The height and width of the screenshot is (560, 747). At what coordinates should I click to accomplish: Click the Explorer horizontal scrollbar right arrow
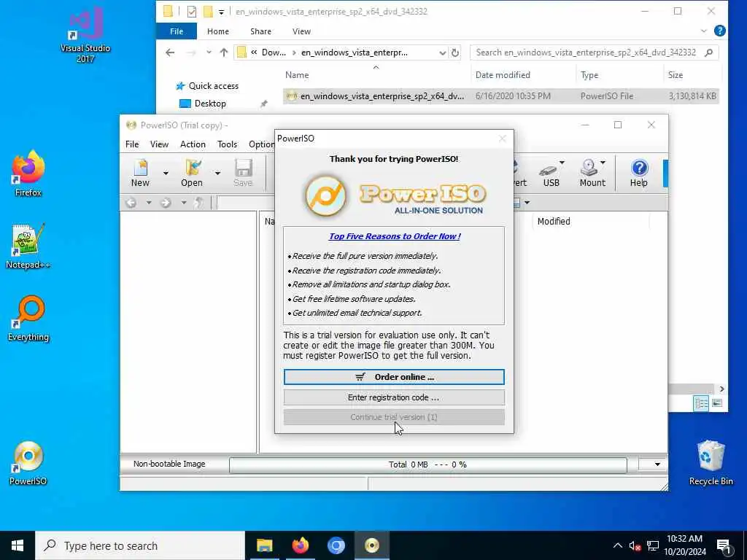(721, 389)
